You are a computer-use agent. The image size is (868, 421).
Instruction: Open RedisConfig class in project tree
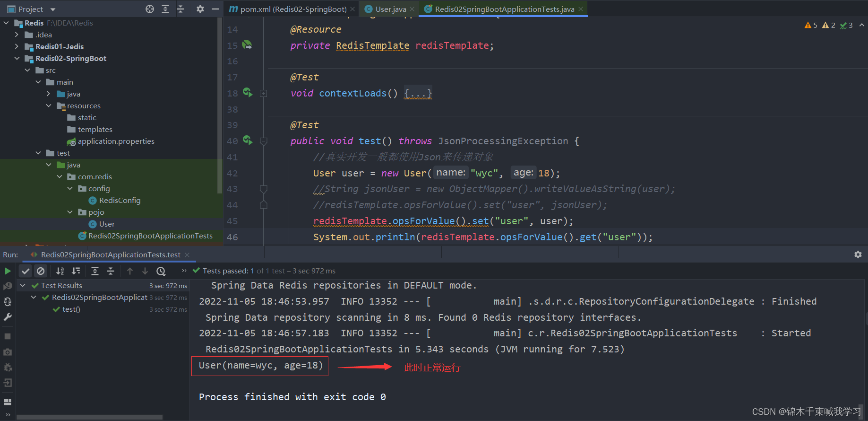[120, 200]
